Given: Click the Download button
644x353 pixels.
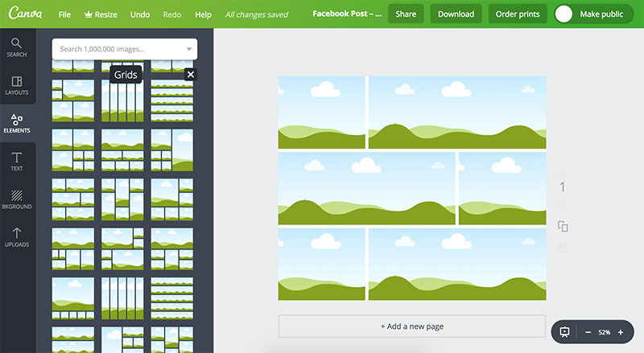Looking at the screenshot, I should (x=456, y=14).
